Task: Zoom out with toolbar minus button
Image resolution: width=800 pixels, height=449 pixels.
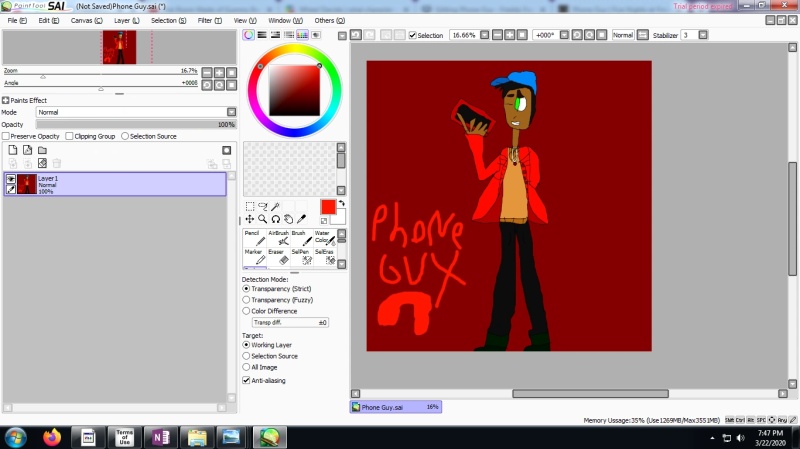Action: click(497, 35)
